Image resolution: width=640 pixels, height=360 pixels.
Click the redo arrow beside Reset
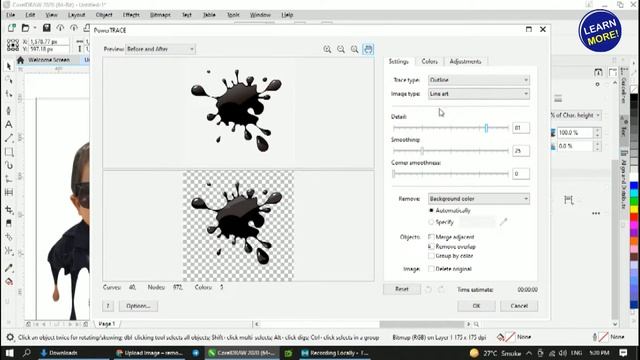(x=441, y=289)
